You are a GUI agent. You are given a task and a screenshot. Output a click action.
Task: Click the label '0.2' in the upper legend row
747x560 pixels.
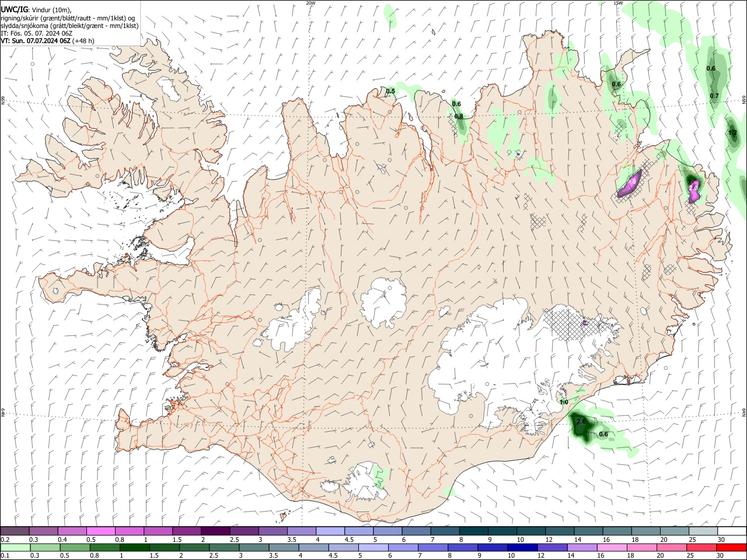(5, 540)
